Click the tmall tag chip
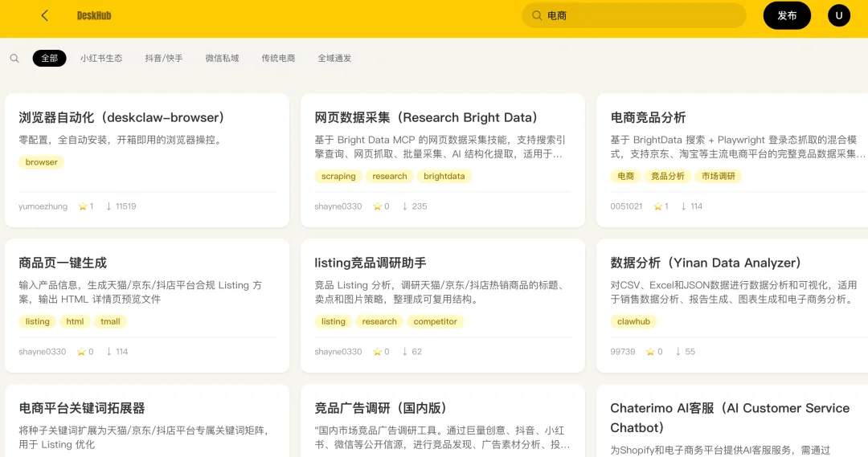The width and height of the screenshot is (868, 457). coord(110,321)
